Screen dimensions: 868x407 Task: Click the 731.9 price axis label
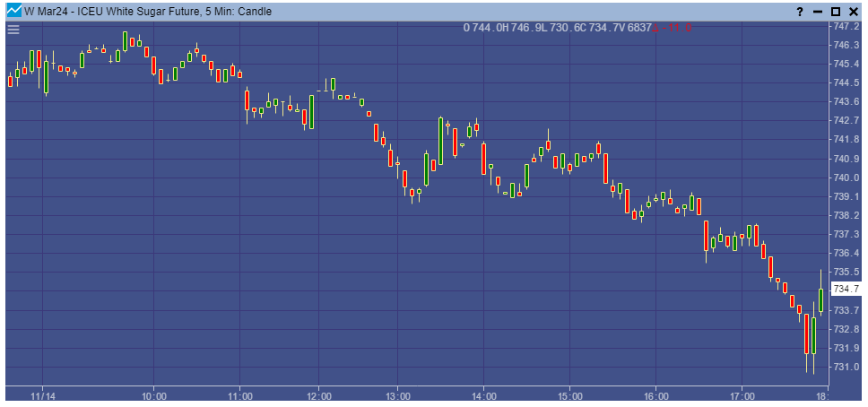[846, 348]
